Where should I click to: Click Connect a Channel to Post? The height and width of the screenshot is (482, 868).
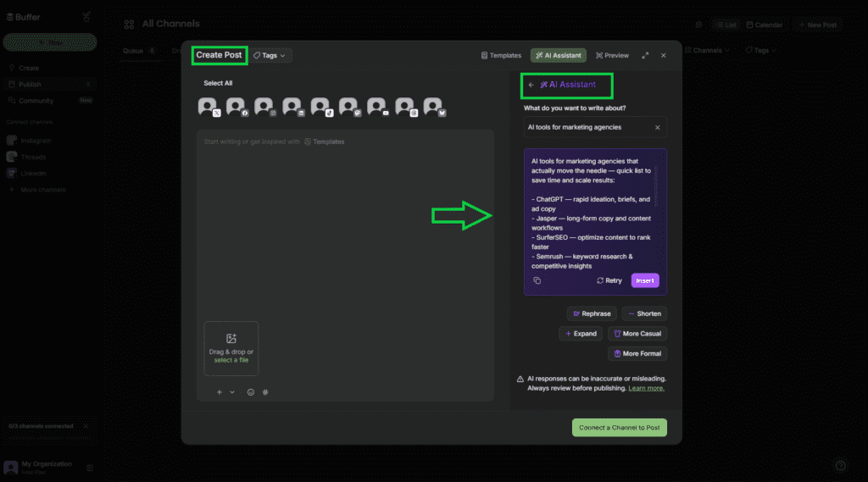tap(620, 428)
